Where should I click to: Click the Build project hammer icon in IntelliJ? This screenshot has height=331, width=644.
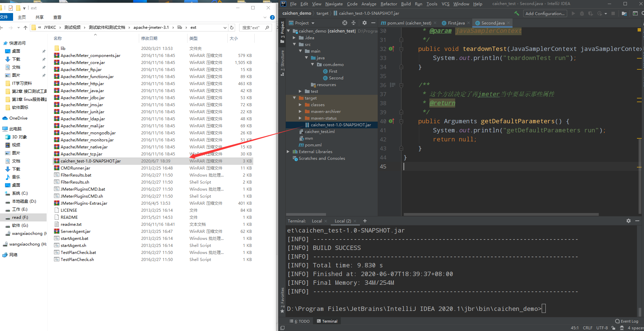pyautogui.click(x=517, y=13)
